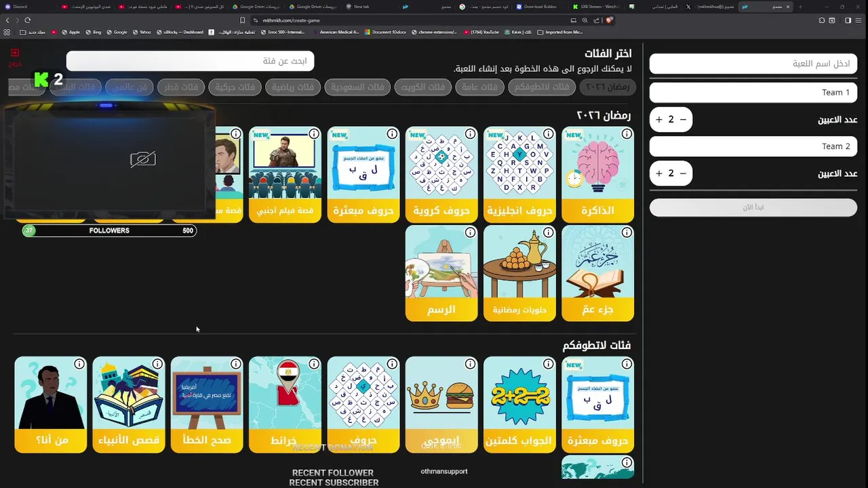Open info icon on حلويات رمضانية card
Viewport: 868px width, 488px height.
coord(549,232)
